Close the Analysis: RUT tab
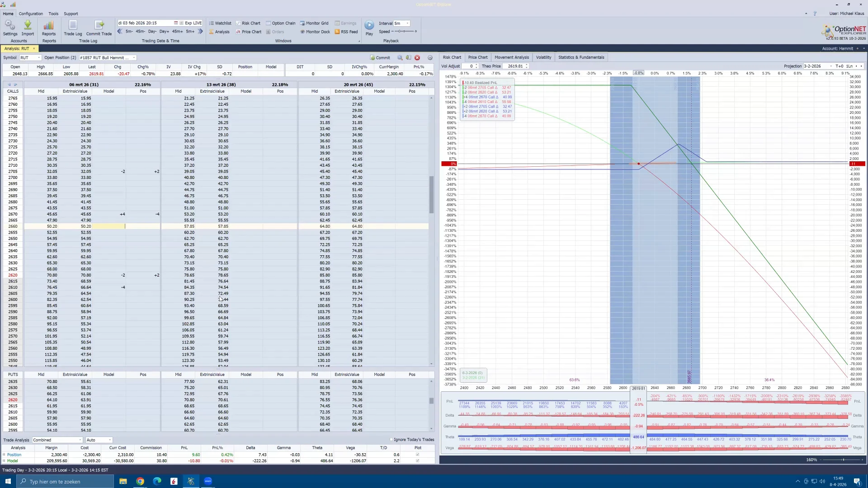868x488 pixels. (34, 48)
